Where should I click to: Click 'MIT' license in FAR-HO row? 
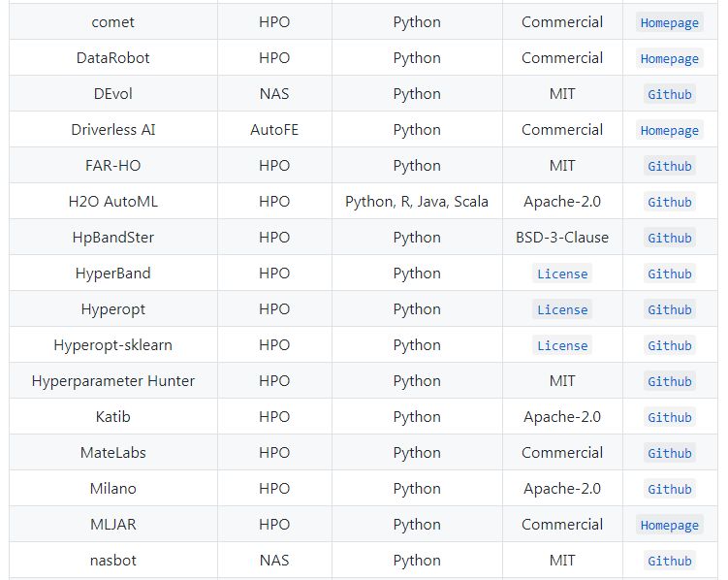[562, 165]
